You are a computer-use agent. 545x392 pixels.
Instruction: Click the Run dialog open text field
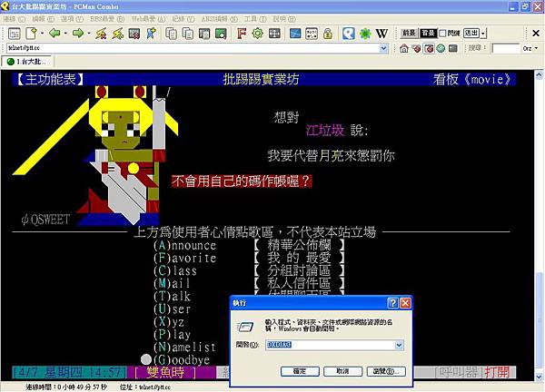(331, 345)
